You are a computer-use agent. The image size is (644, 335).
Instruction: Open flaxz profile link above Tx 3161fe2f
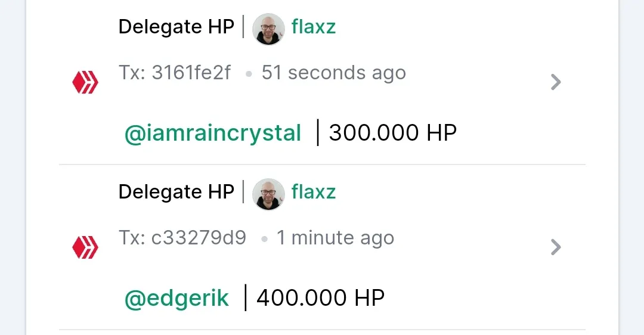tap(314, 27)
